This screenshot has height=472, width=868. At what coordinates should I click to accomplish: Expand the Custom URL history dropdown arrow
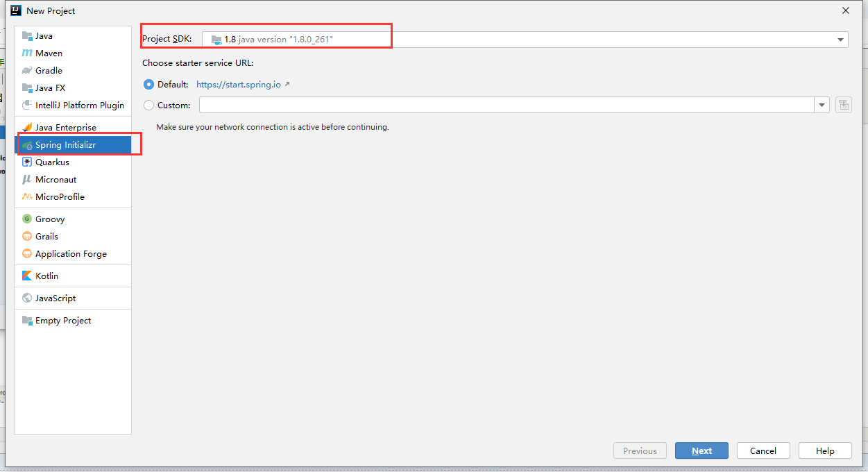(x=822, y=106)
